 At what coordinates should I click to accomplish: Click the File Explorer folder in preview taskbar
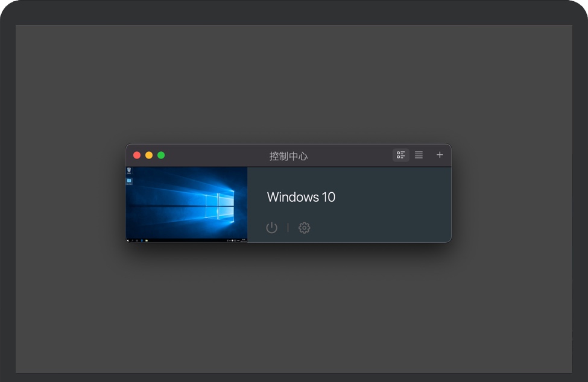pyautogui.click(x=146, y=240)
